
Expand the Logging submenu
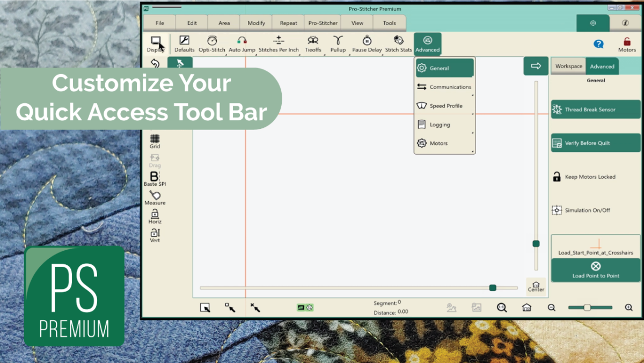[444, 125]
